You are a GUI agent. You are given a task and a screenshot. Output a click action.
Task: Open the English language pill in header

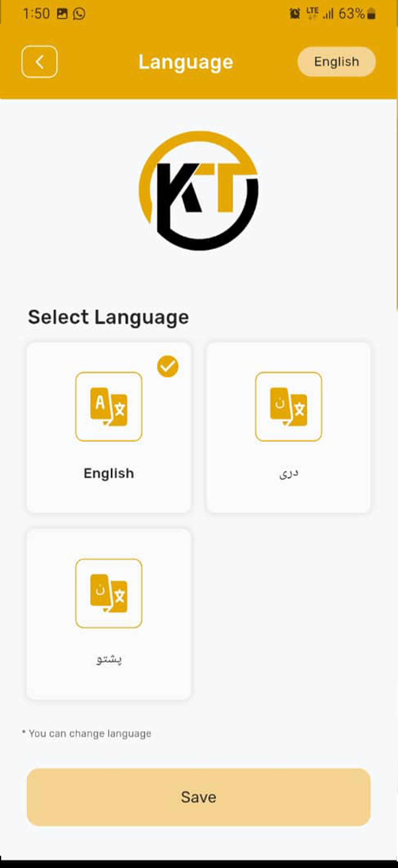point(336,62)
